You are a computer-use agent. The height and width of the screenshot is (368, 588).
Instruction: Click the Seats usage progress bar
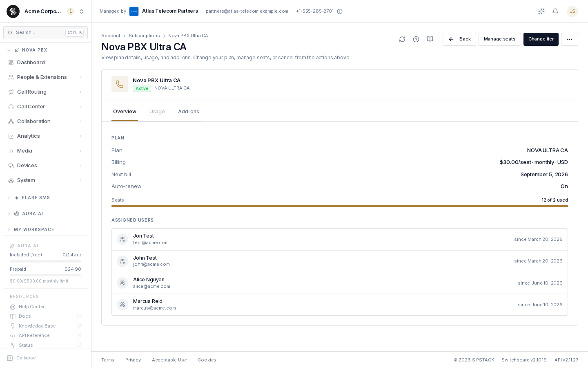[x=340, y=206]
